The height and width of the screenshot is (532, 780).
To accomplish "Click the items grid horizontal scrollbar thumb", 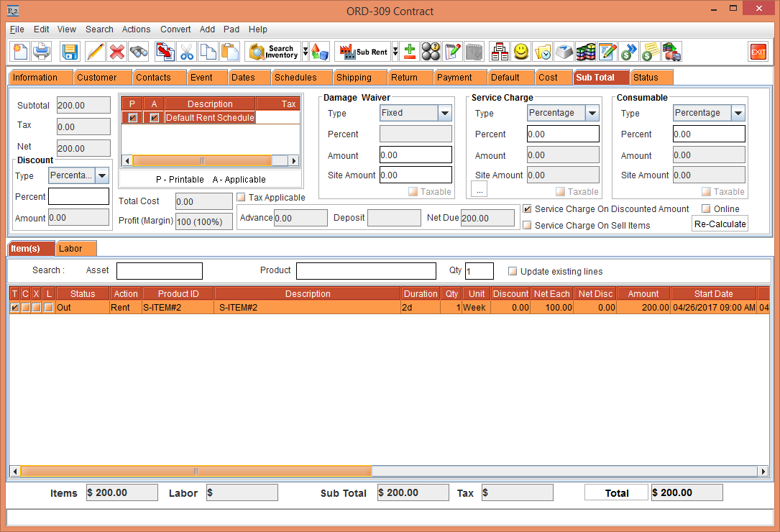I will pos(196,472).
